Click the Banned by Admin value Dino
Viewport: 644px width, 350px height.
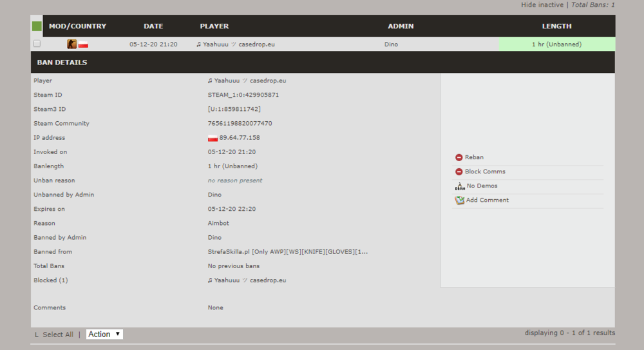(214, 238)
